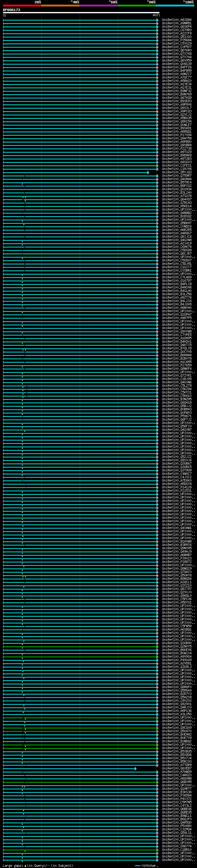Select hit UniRef100_Q8H154
The width and height of the screenshot is (197, 868).
(177, 121)
